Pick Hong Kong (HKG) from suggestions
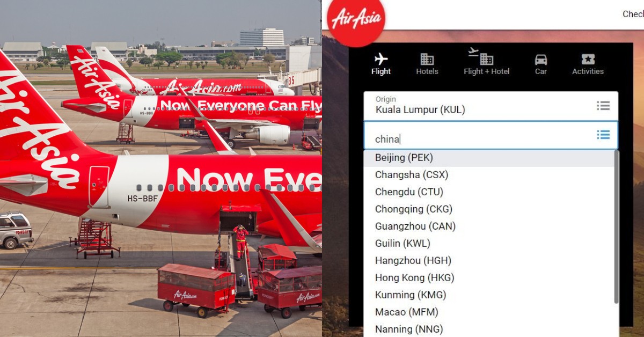This screenshot has width=644, height=337. (x=488, y=278)
